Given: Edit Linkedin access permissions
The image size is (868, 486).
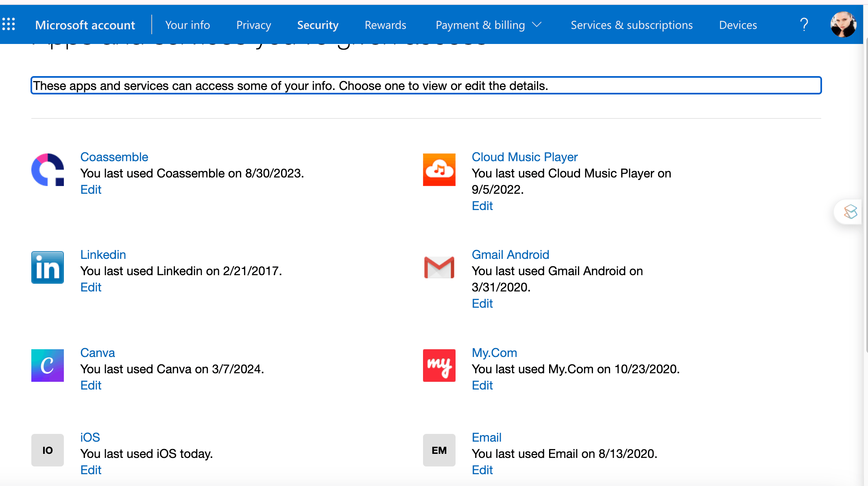Looking at the screenshot, I should (91, 287).
